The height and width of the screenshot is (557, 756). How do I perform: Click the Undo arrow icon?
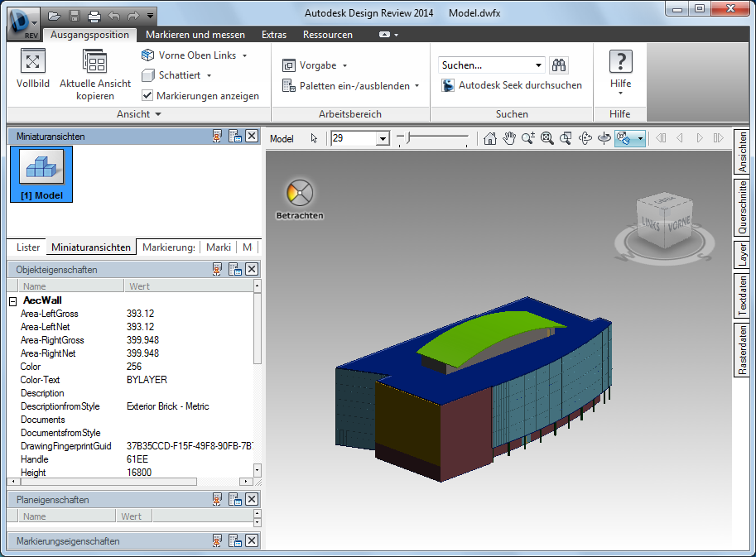[x=113, y=16]
